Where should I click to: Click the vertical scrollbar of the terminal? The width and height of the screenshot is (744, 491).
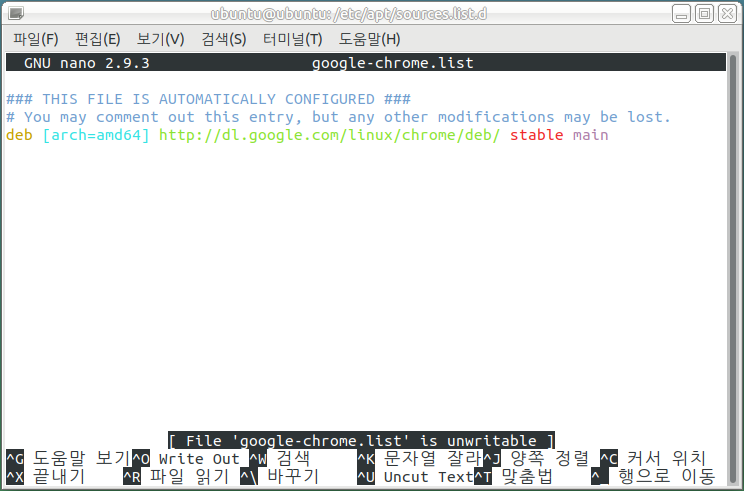pyautogui.click(x=733, y=269)
